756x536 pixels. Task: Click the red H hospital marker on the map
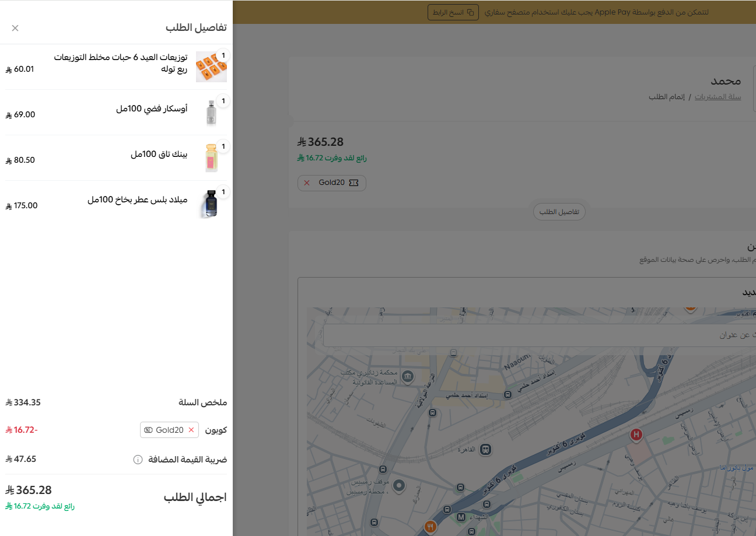pos(636,435)
